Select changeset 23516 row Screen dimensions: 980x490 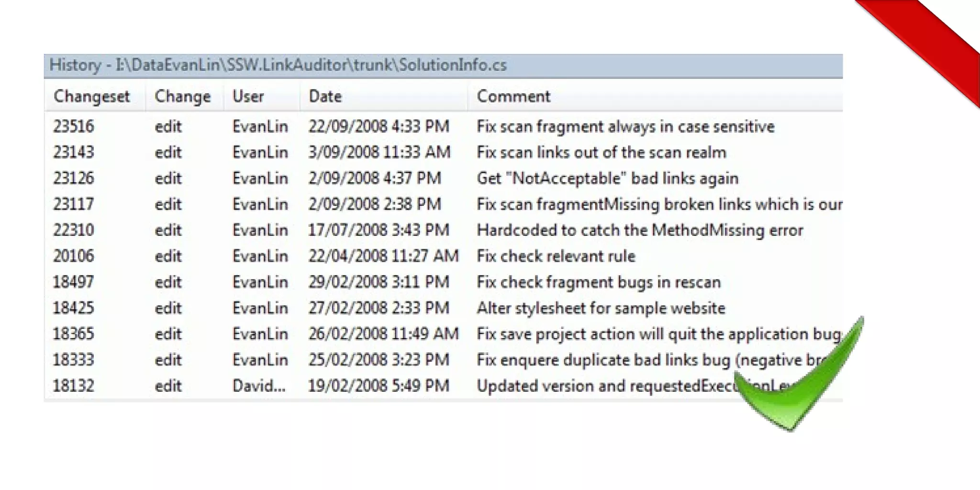pyautogui.click(x=74, y=126)
